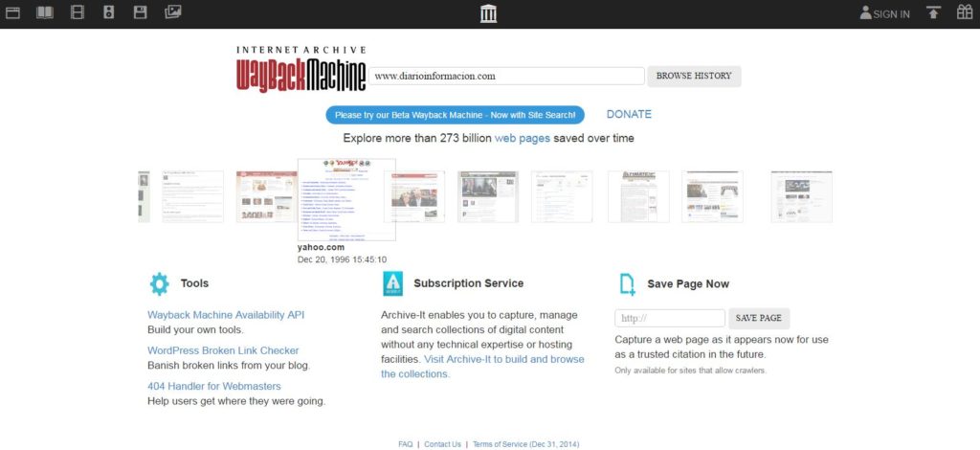The image size is (980, 450).
Task: Click the gift donate icon in top bar
Action: [x=965, y=12]
